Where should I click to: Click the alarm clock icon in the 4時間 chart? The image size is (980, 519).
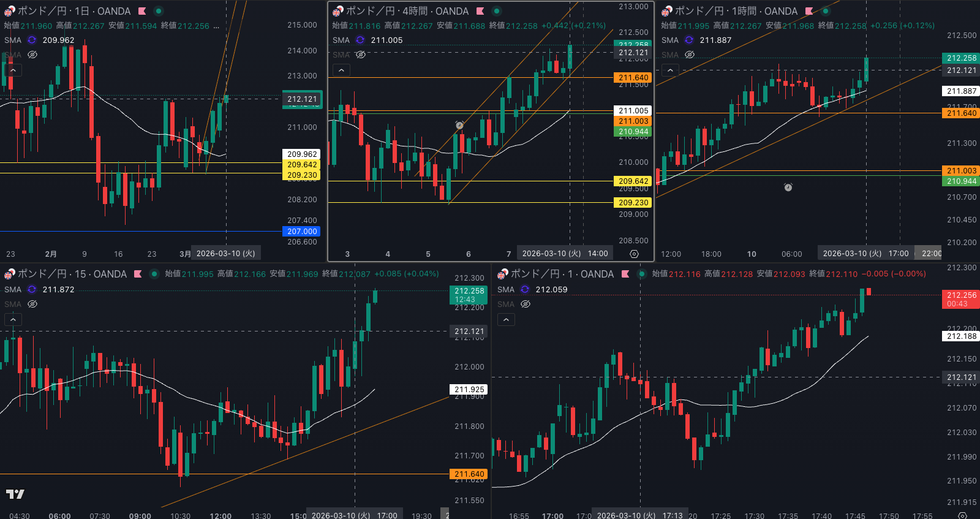pyautogui.click(x=459, y=126)
